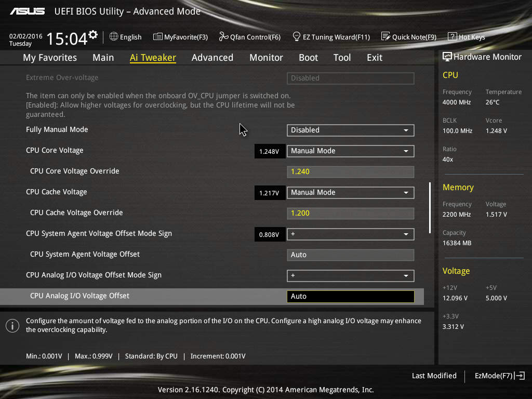Open the Tool tab
The width and height of the screenshot is (532, 399).
click(342, 58)
